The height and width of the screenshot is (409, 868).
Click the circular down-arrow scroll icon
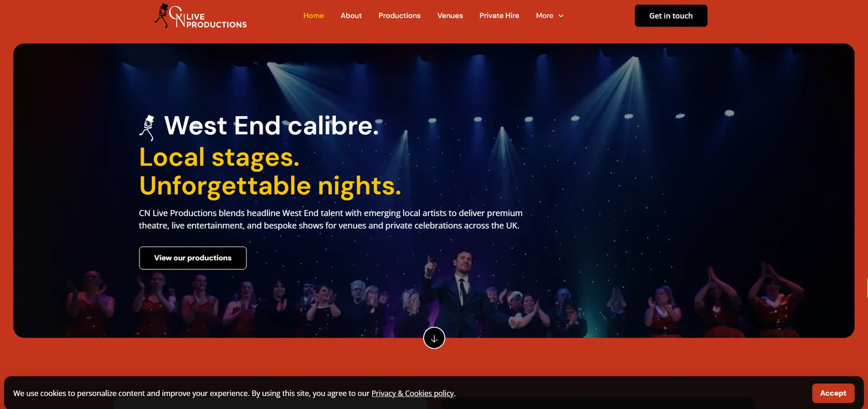pos(434,338)
